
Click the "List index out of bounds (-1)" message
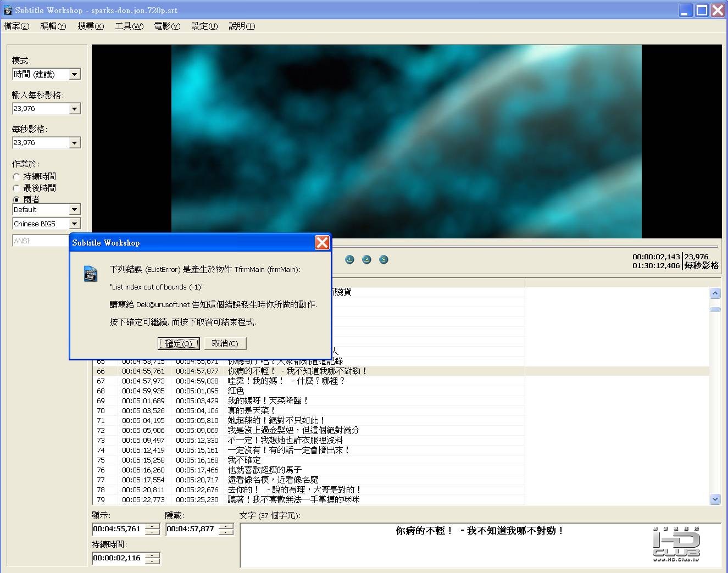(x=157, y=287)
